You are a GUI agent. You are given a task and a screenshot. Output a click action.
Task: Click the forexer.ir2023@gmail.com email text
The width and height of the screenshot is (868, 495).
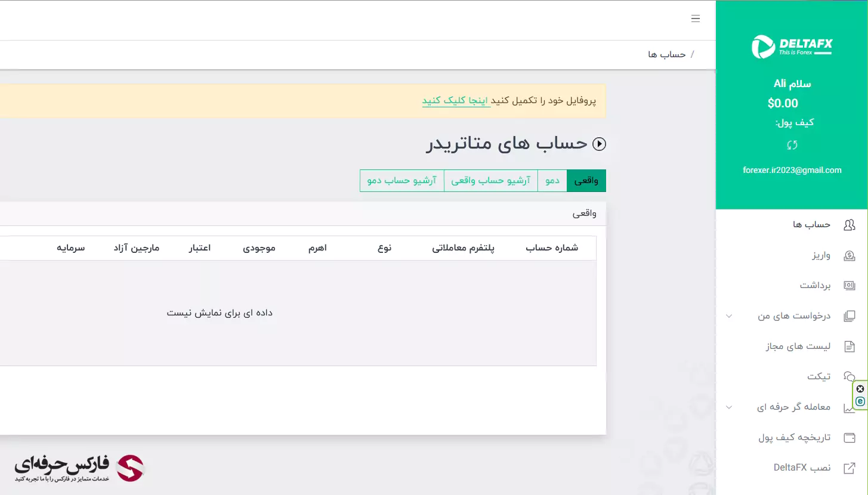click(792, 170)
